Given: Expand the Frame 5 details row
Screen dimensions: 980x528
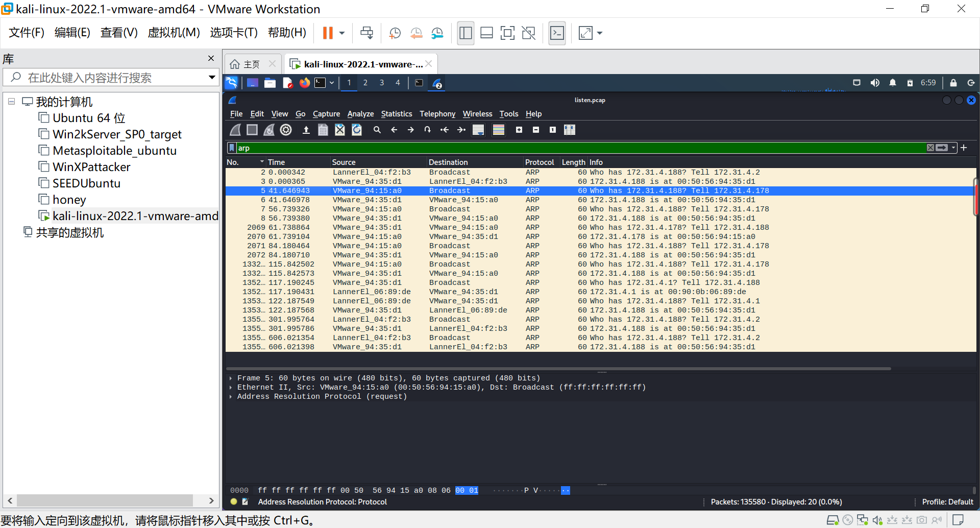Looking at the screenshot, I should [231, 378].
